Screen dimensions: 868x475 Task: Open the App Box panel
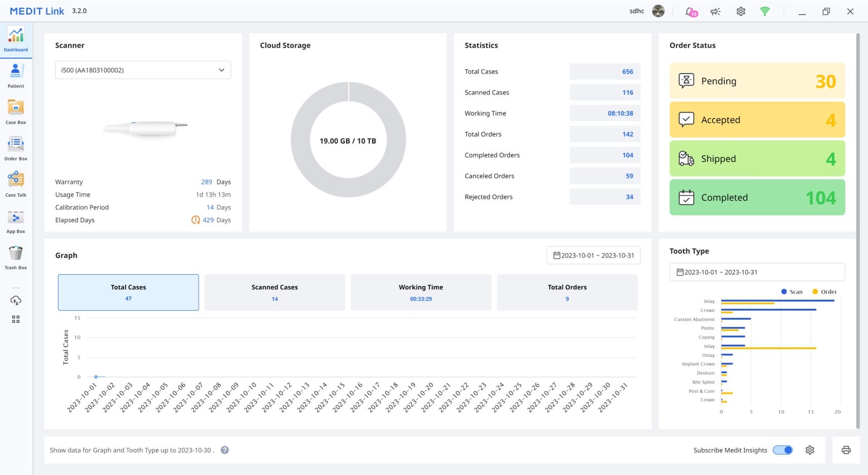(15, 221)
